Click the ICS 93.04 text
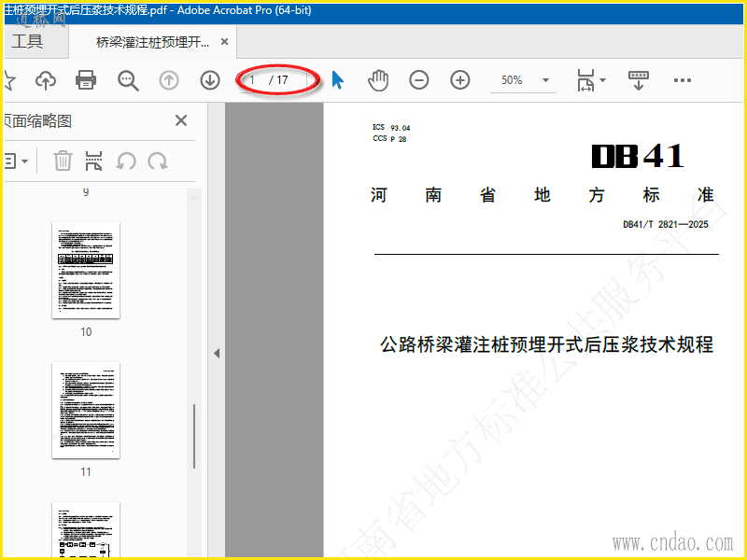This screenshot has width=747, height=560. tap(391, 128)
